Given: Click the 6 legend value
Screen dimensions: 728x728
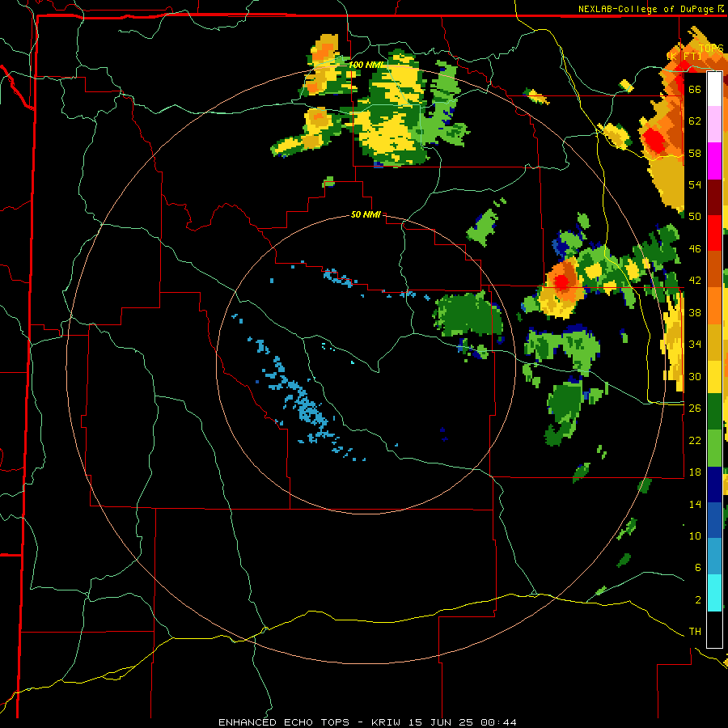Looking at the screenshot, I should pyautogui.click(x=698, y=568).
